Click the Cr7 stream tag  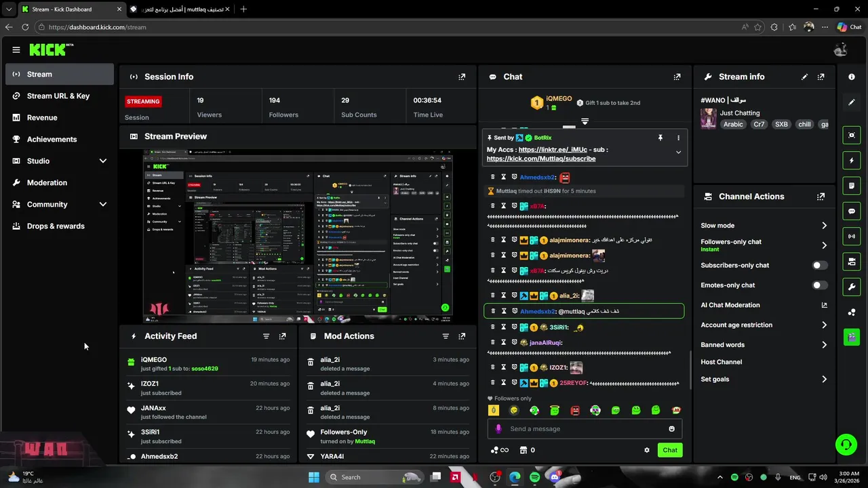point(759,125)
